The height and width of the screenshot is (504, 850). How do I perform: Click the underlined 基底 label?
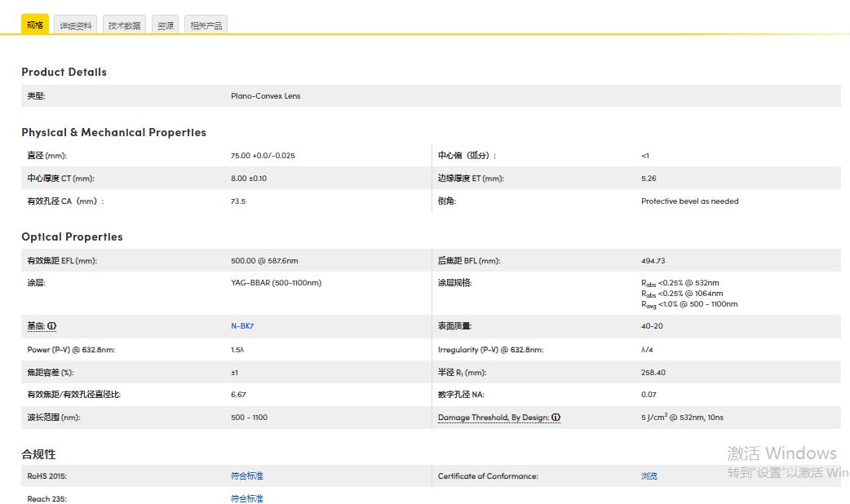[36, 326]
